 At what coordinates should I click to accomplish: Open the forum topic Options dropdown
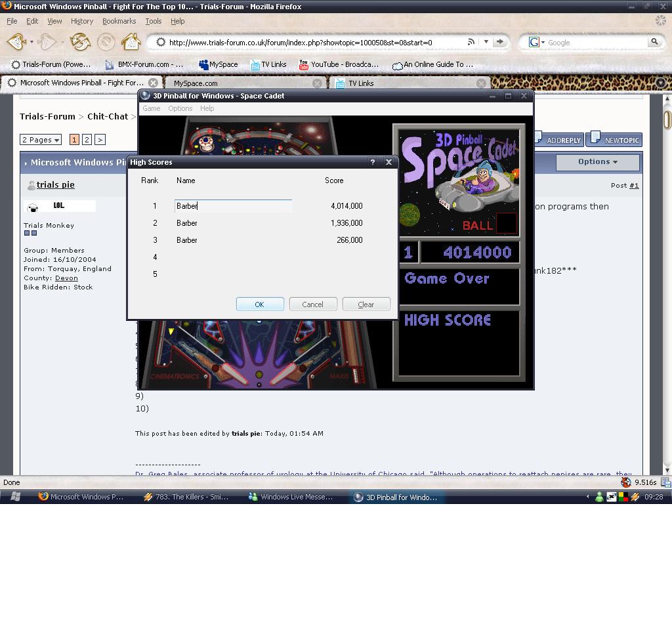[x=597, y=162]
